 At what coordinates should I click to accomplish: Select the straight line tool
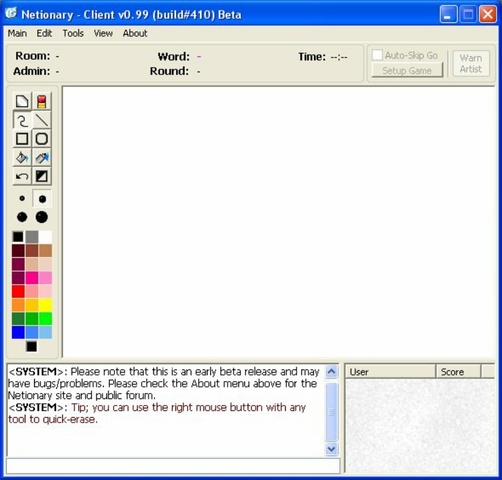pos(42,120)
